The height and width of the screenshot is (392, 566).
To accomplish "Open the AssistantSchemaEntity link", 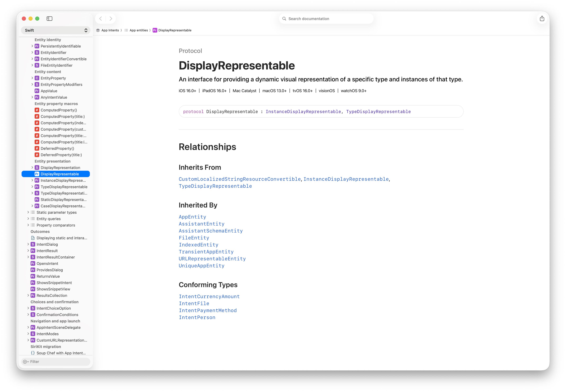I will (211, 231).
